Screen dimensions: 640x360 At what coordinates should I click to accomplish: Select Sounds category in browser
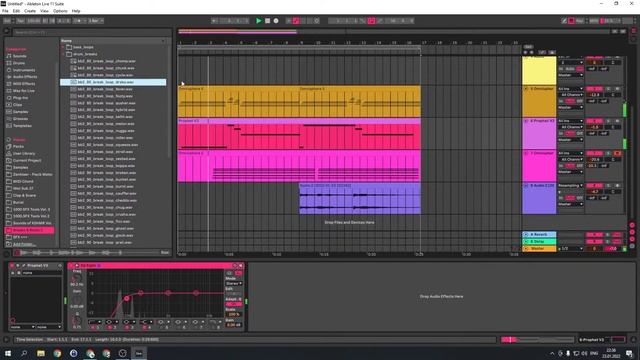(19, 56)
